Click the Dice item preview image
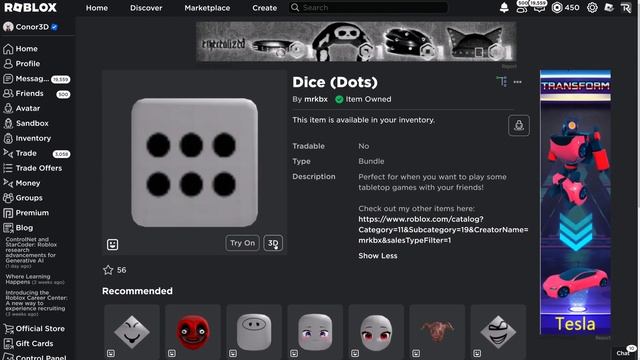640x360 pixels. [194, 162]
